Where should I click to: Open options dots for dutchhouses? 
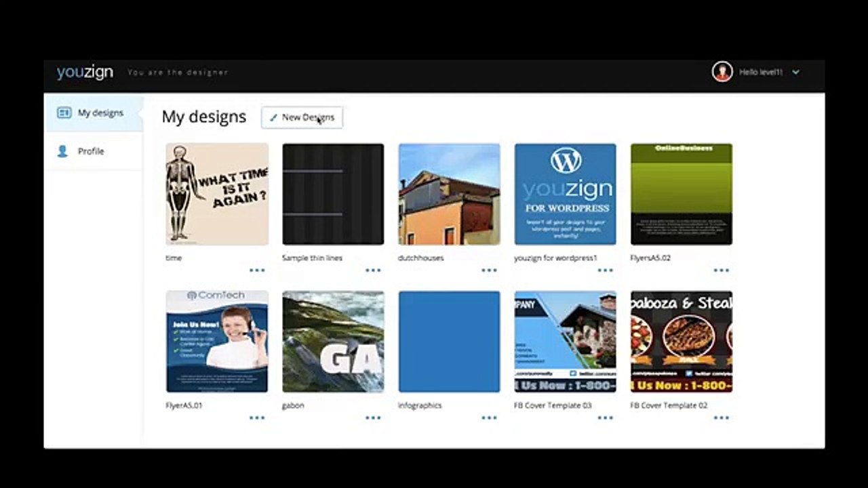[489, 270]
